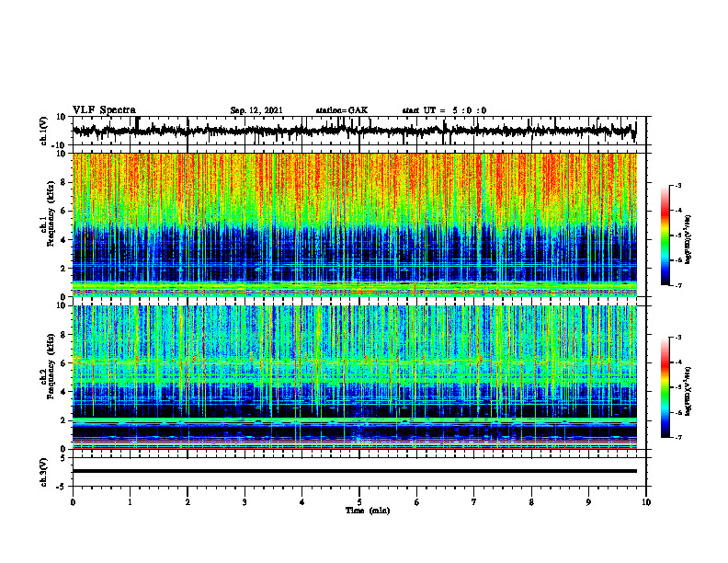Click the "start UT = 5 : 0 : 0" label
Image resolution: width=728 pixels, height=563 pixels.
(x=444, y=110)
